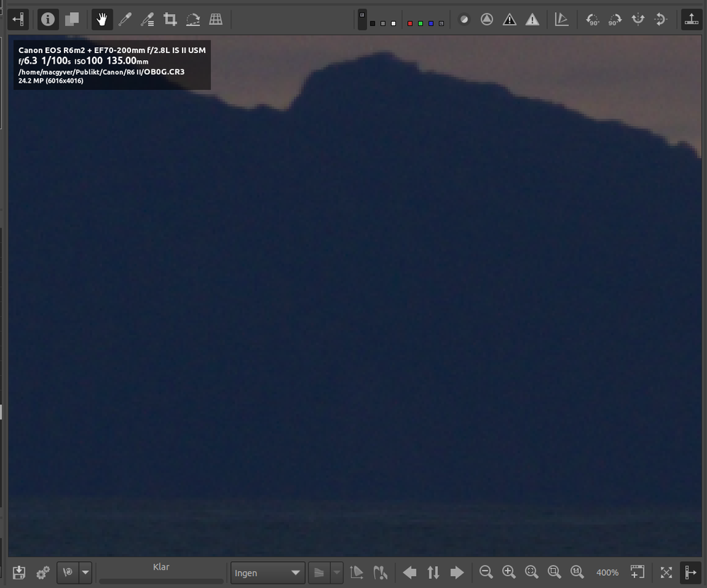Expand the external editor dropdown arrow
Image resolution: width=707 pixels, height=588 pixels.
pyautogui.click(x=86, y=572)
